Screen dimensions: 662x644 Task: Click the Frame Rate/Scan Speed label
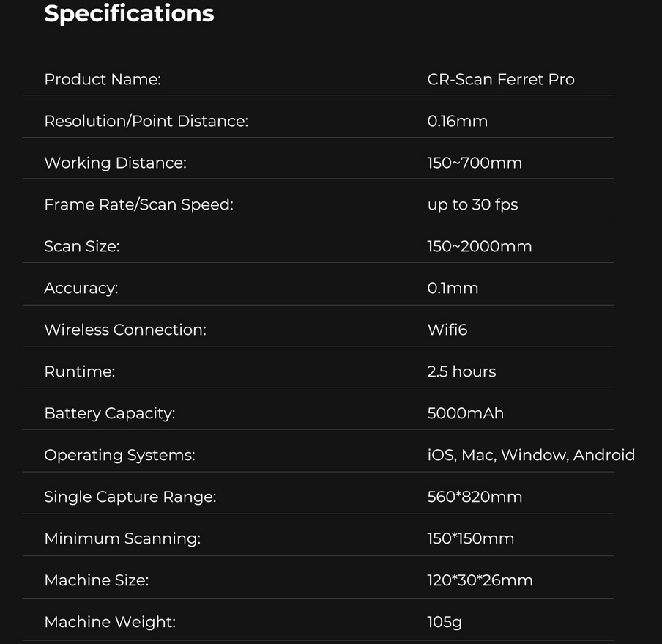(138, 204)
